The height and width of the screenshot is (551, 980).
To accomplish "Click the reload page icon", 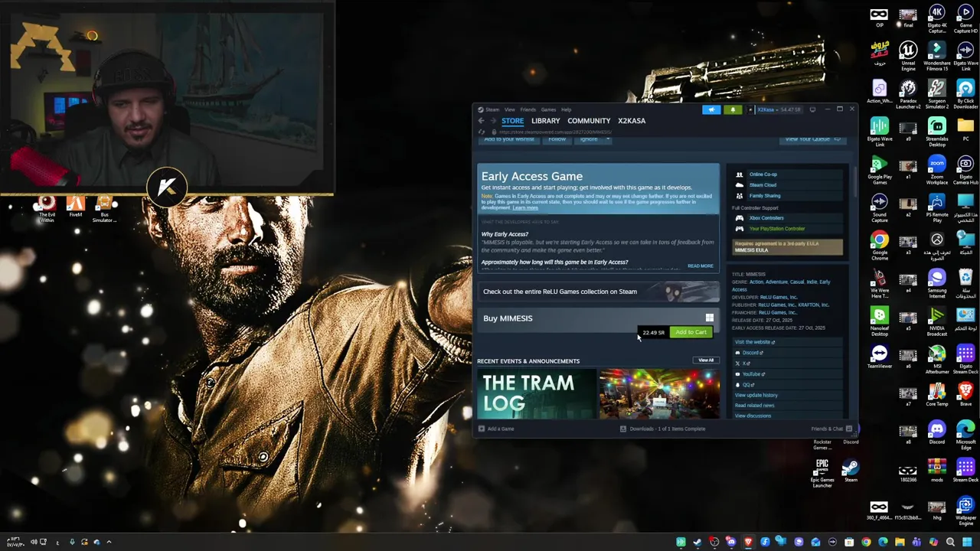I will [x=482, y=132].
